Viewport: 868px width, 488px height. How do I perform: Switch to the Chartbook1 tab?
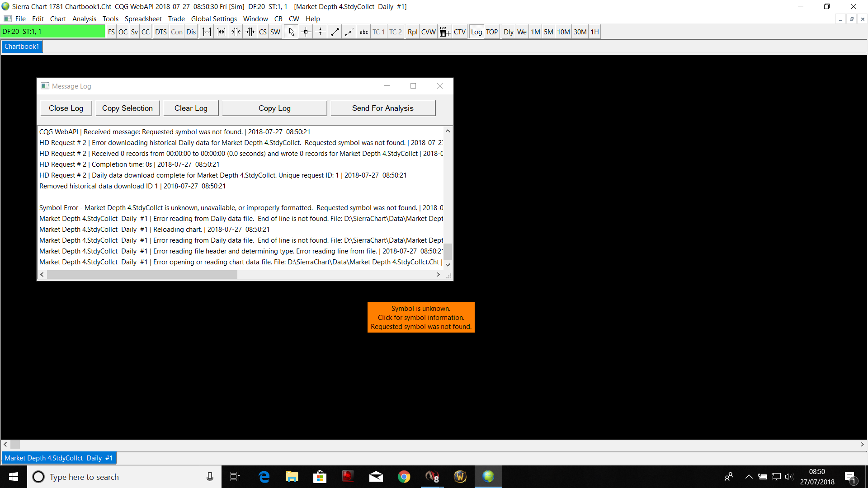[22, 47]
